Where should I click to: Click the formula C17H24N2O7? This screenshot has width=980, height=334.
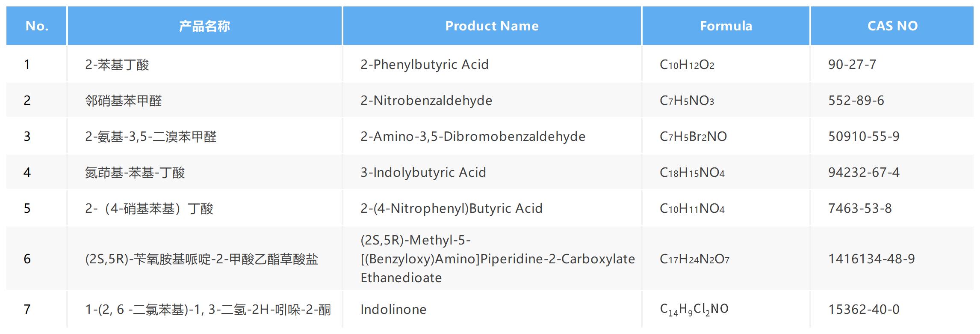(694, 259)
